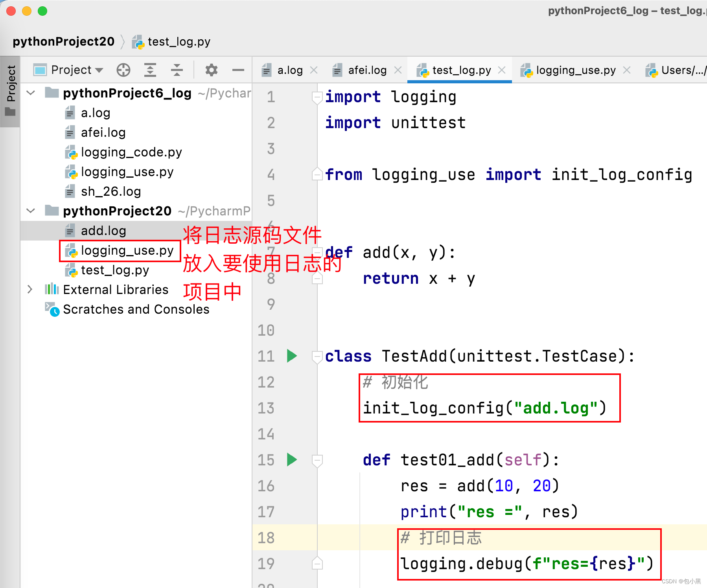
Task: Collapse the pythonProject20 folder
Action: pos(31,211)
